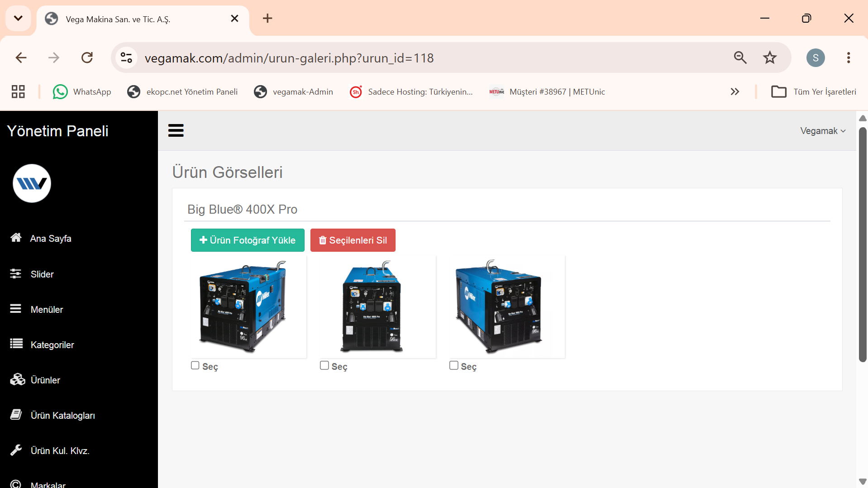
Task: Tick the Seç checkbox under first generator image
Action: click(195, 365)
